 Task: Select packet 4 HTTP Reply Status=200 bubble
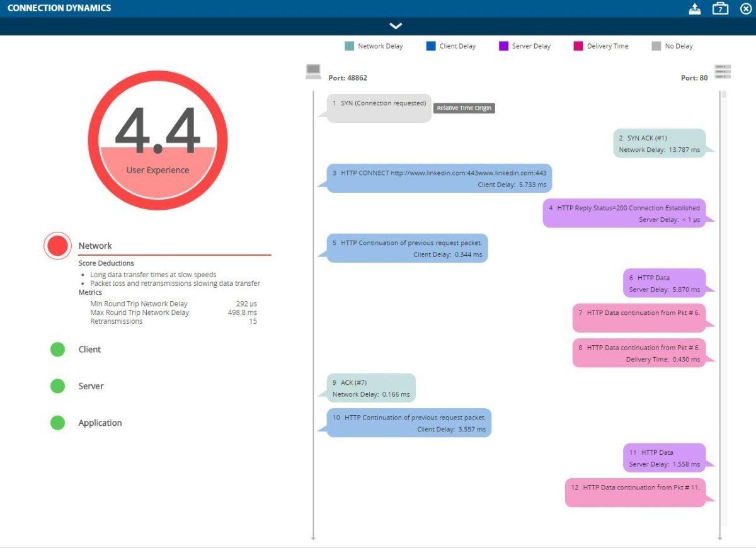pyautogui.click(x=624, y=213)
